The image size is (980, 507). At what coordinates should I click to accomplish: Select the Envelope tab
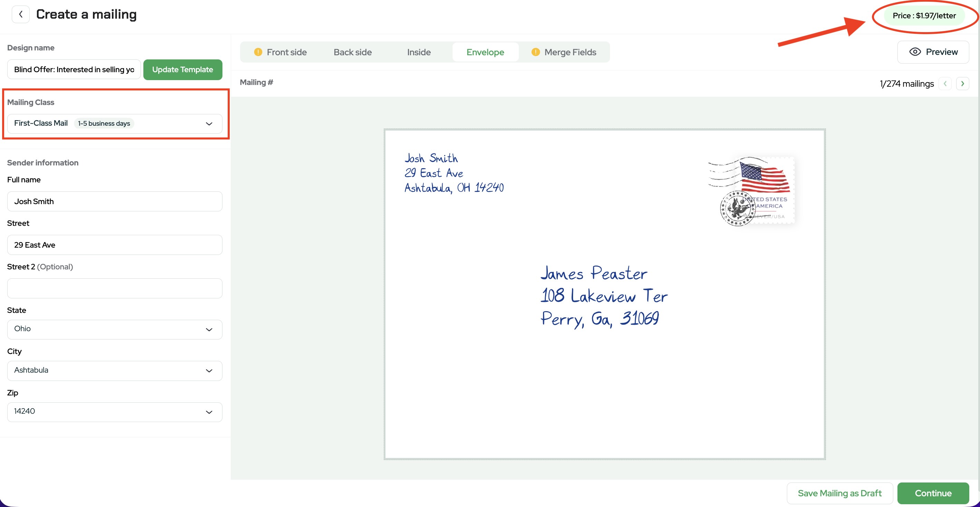coord(485,52)
